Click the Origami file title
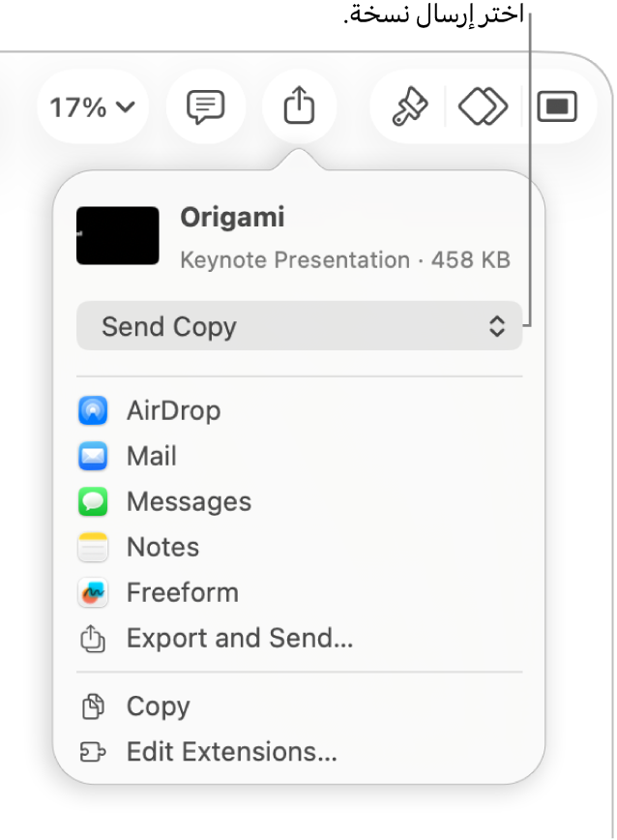 232,218
